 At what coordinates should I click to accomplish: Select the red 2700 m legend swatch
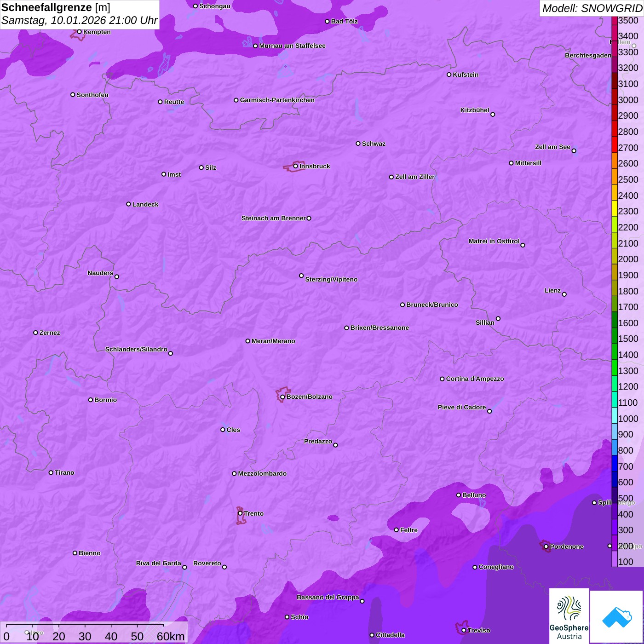[x=615, y=144]
